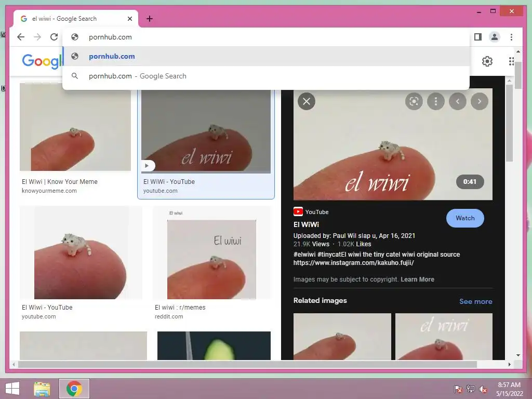Click the page vertical scrollbar thumb
532x399 pixels.
pyautogui.click(x=518, y=75)
